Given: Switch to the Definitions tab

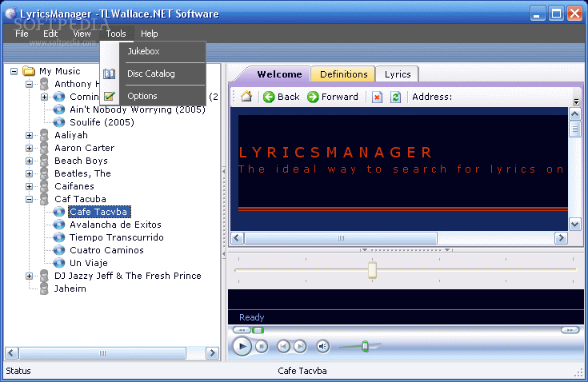Looking at the screenshot, I should point(343,74).
